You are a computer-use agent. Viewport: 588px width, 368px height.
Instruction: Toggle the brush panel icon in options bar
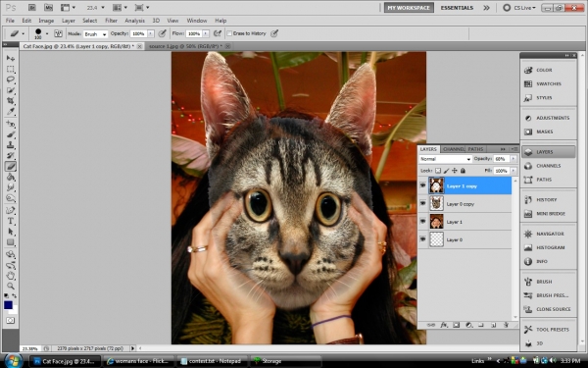click(58, 33)
